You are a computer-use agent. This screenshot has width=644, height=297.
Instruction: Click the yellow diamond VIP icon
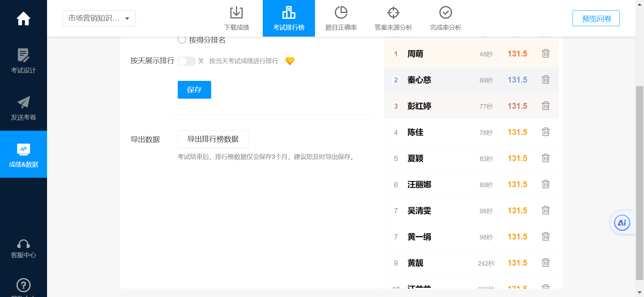[290, 61]
